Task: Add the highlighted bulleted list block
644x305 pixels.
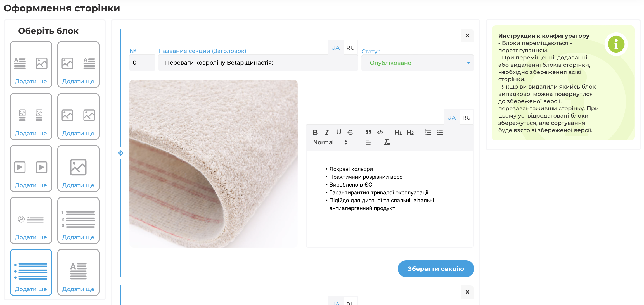Action: (31, 272)
